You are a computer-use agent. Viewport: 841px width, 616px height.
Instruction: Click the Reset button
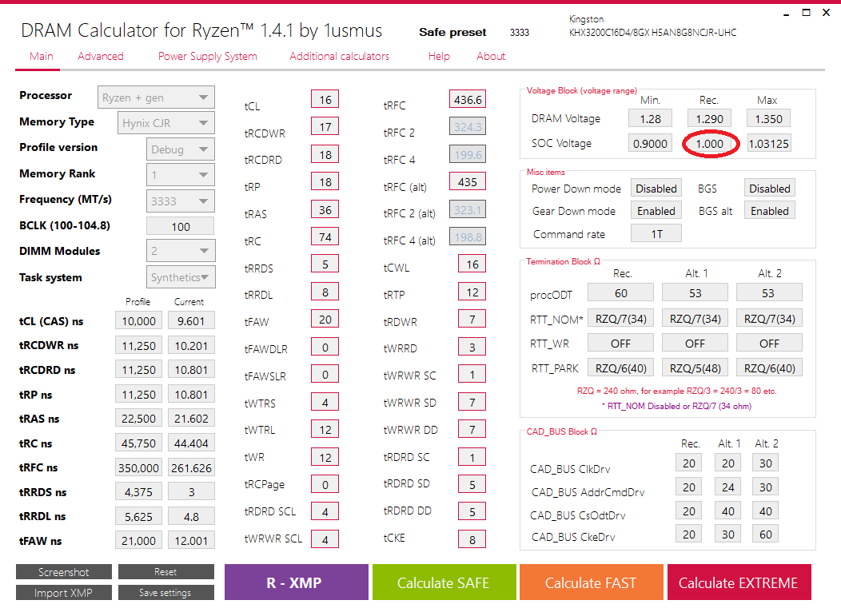(x=165, y=572)
